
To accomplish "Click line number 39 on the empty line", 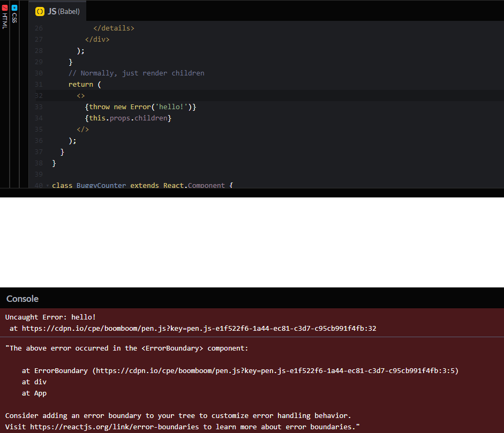I will tap(39, 174).
